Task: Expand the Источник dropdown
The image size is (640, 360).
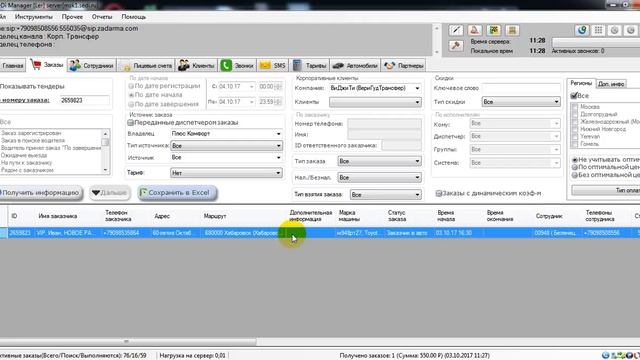Action: pyautogui.click(x=279, y=158)
